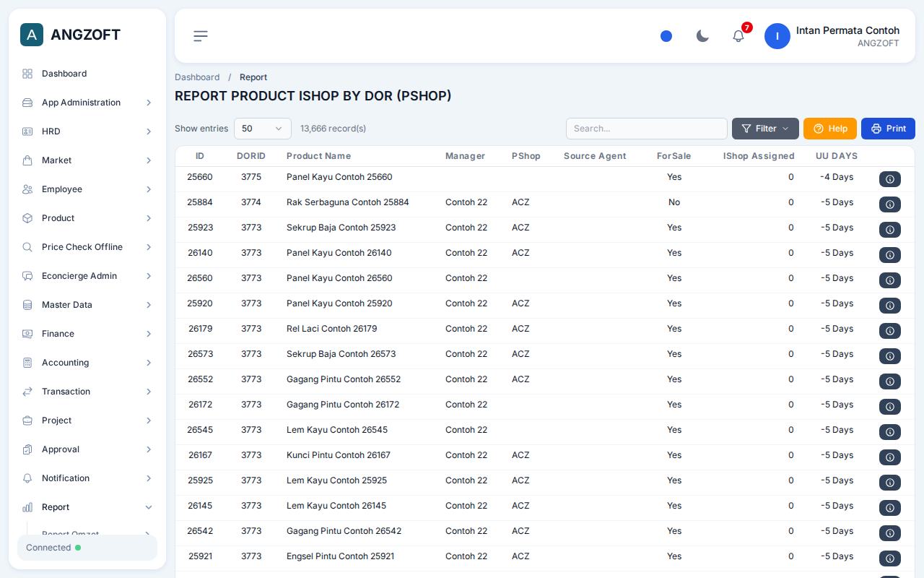Show info for Kunci Pintu Contoh 26167
This screenshot has height=578, width=924.
tap(889, 457)
